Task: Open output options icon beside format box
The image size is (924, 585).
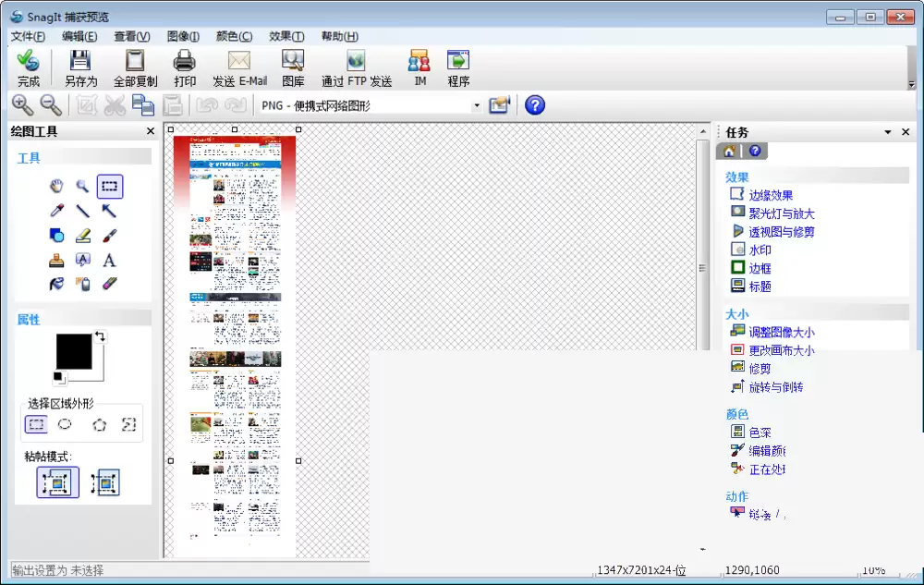Action: 500,105
